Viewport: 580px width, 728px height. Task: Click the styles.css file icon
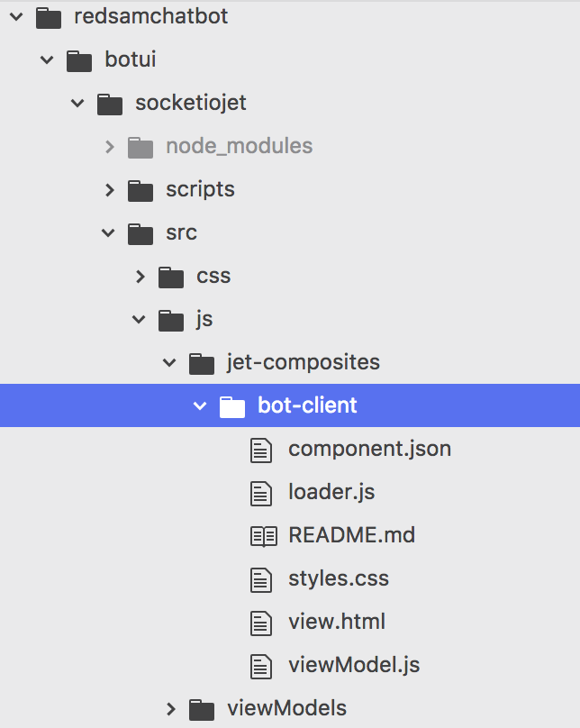(261, 579)
